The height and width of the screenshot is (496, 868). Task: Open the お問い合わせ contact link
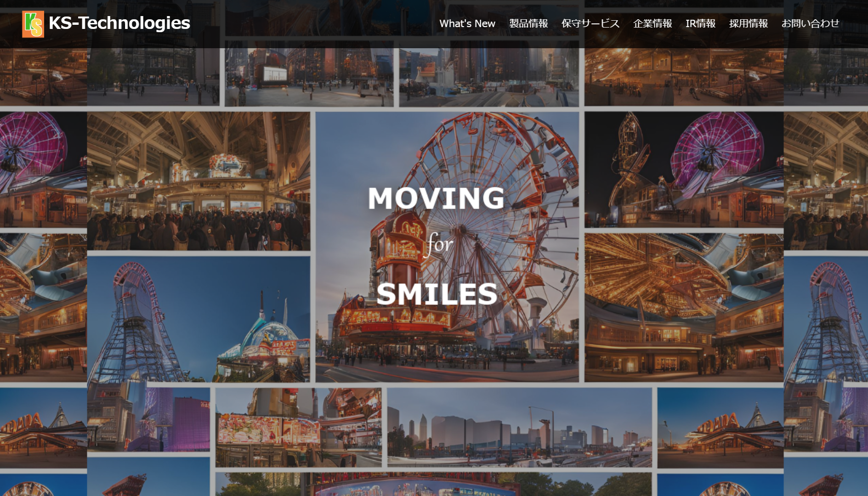810,23
